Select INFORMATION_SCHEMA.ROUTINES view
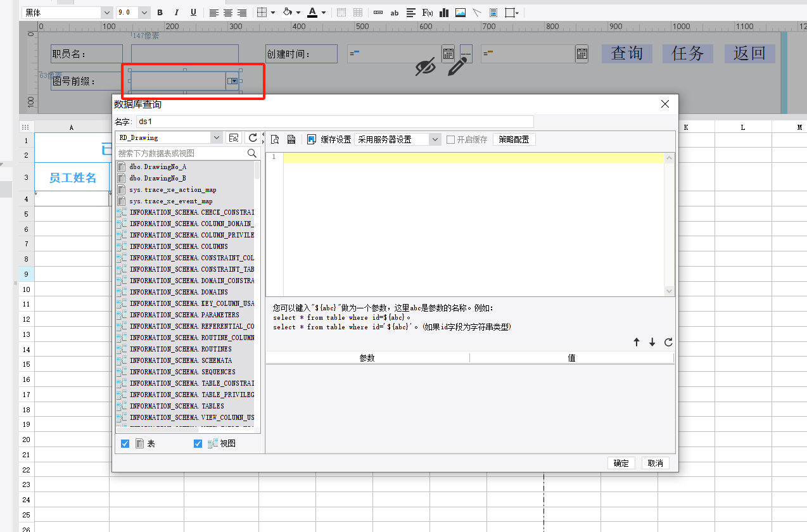Image resolution: width=807 pixels, height=532 pixels. [181, 349]
